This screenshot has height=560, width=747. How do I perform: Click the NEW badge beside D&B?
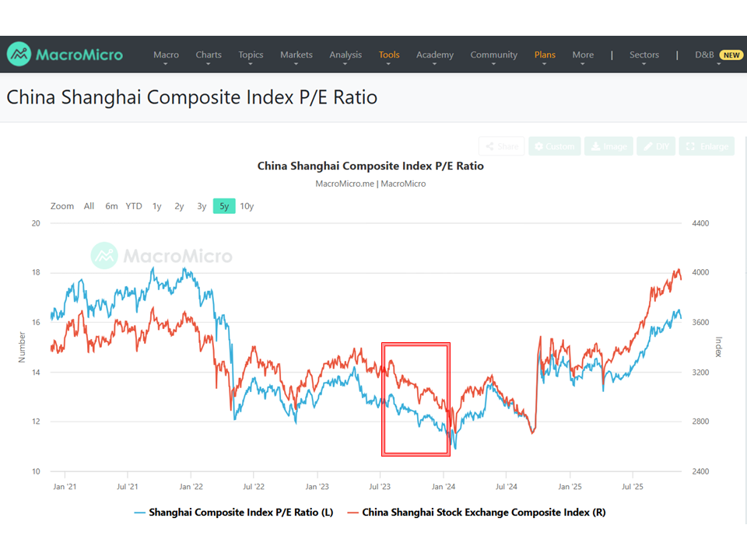[x=731, y=55]
